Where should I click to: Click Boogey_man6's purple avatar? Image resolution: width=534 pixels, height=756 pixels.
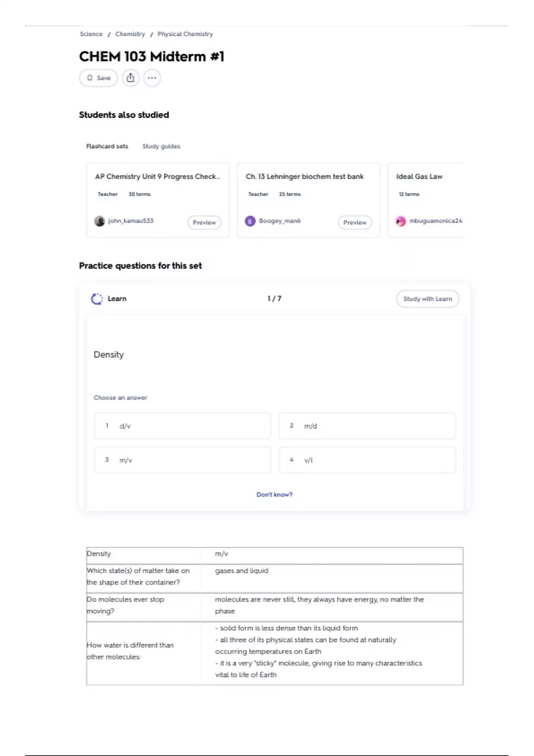(x=250, y=221)
